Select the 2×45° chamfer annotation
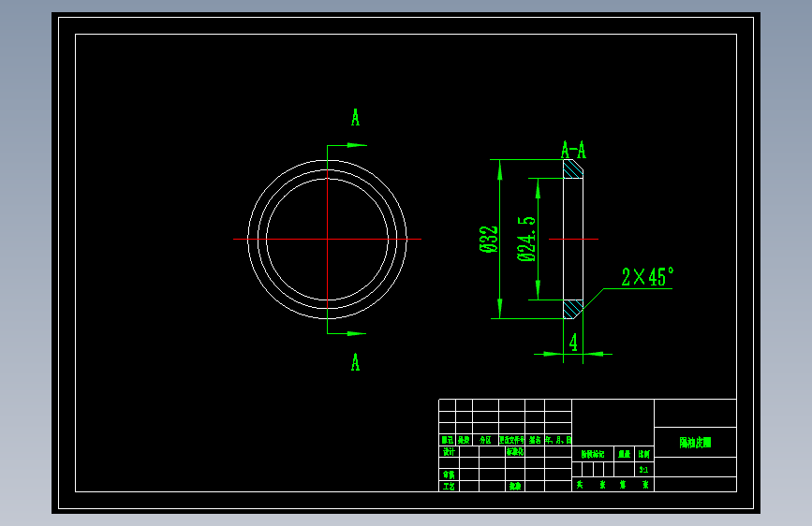 [x=647, y=277]
